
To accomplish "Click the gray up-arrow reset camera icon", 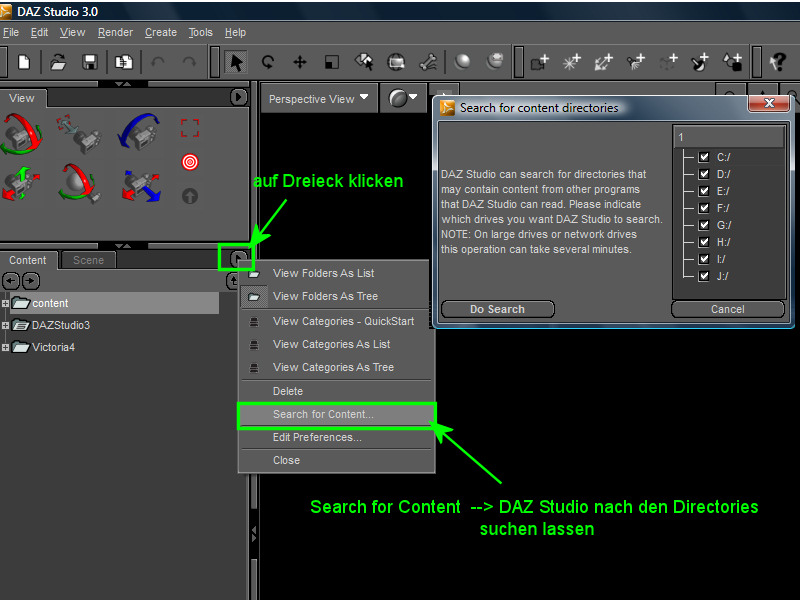I will pos(190,196).
